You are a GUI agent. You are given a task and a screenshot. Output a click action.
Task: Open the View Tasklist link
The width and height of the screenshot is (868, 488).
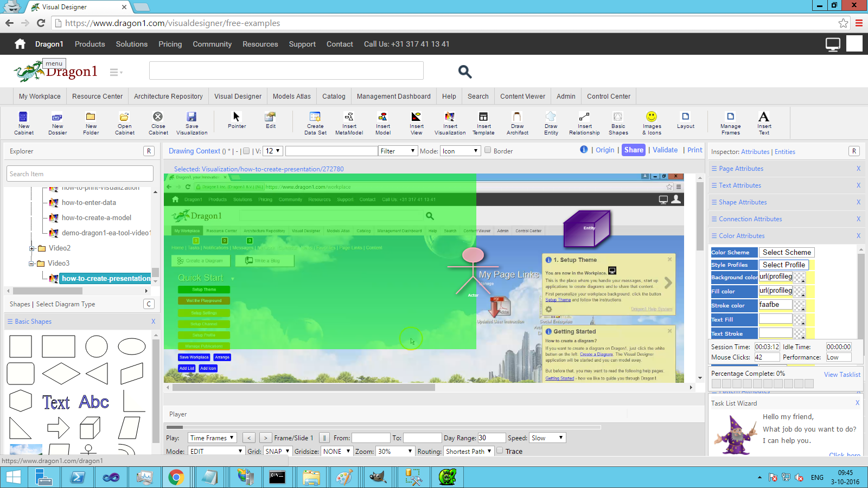click(842, 375)
